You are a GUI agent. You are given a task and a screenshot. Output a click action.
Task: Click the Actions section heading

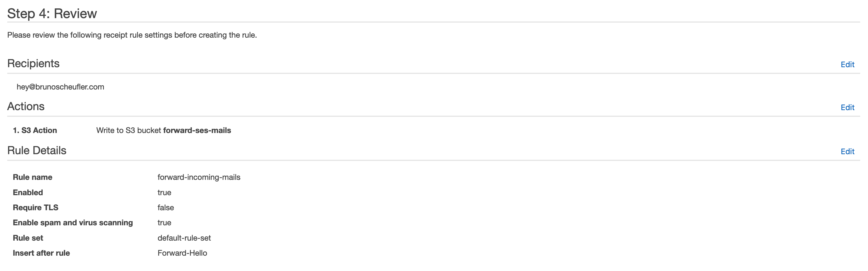coord(26,106)
